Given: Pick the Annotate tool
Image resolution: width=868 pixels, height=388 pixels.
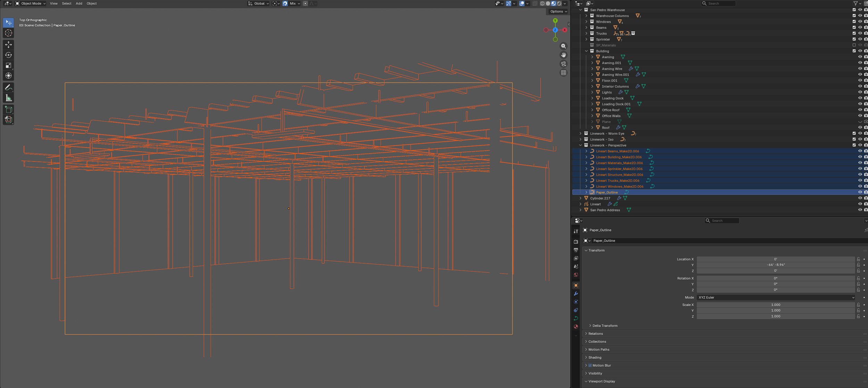Looking at the screenshot, I should 8,87.
